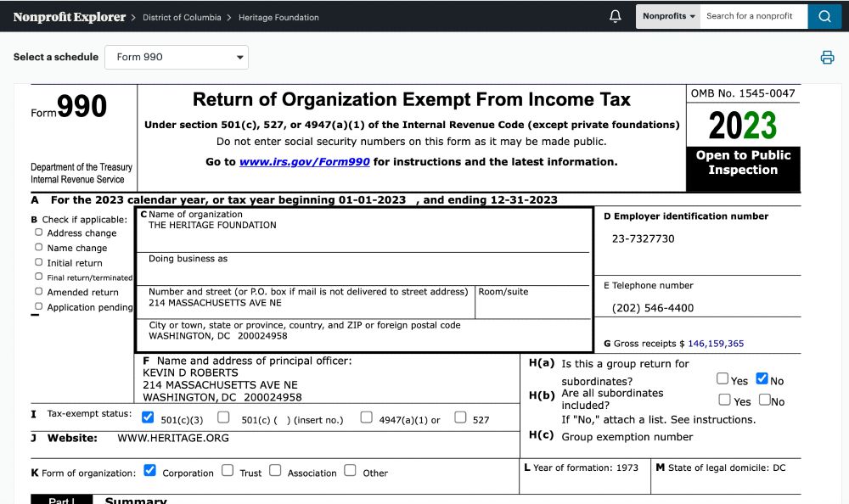Click State of legal domicile: DC text
Image resolution: width=849 pixels, height=504 pixels.
[726, 468]
